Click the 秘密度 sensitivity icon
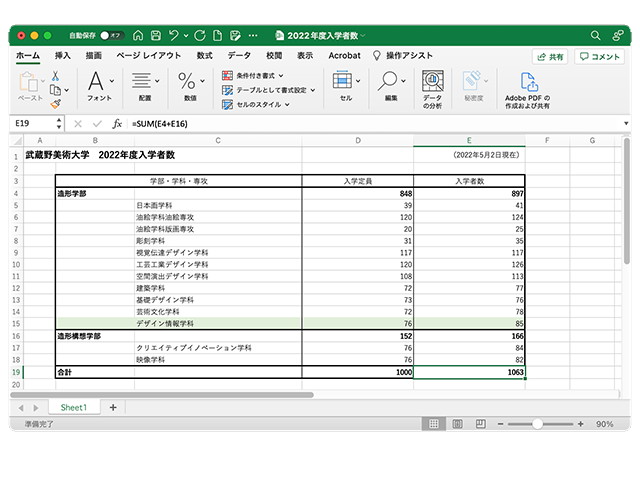Image resolution: width=640 pixels, height=480 pixels. (x=473, y=81)
